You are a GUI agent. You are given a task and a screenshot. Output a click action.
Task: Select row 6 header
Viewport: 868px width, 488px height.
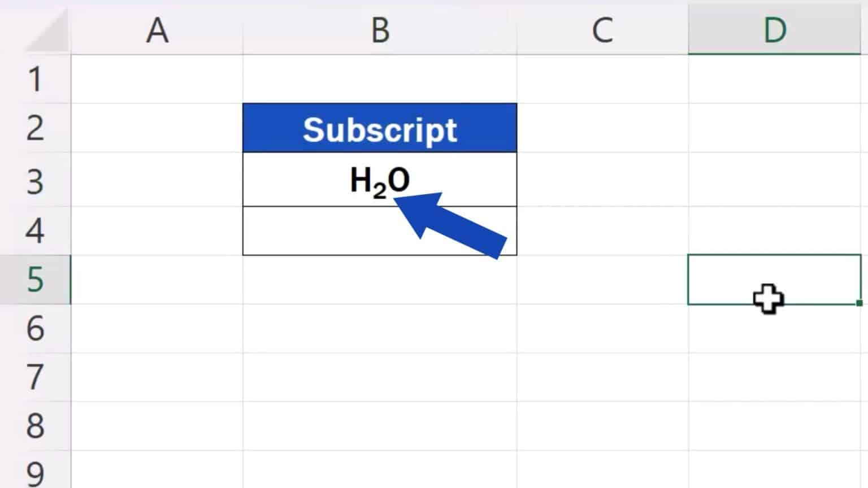point(35,329)
